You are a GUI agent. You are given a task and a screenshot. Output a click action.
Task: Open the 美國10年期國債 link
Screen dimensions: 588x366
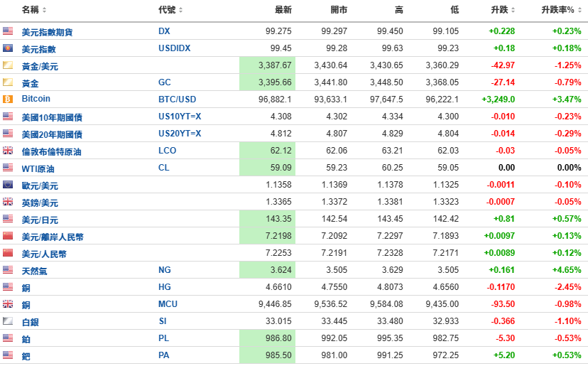tap(52, 117)
